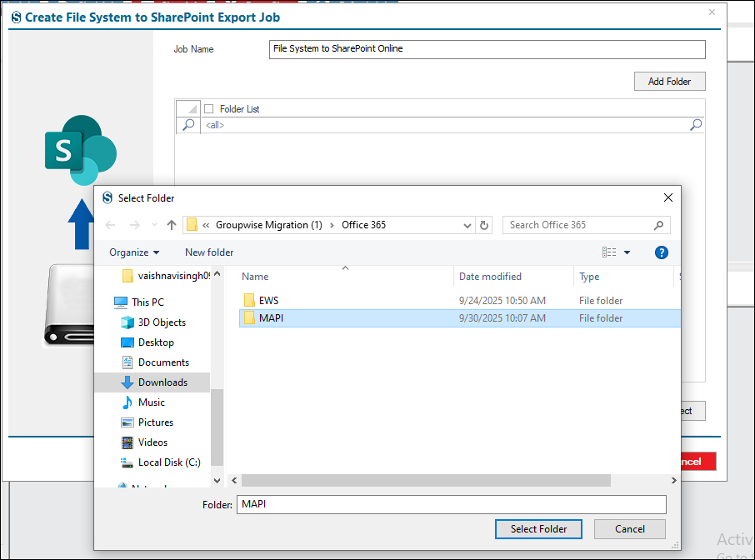Click the search magnifier in Search Office 365 box
The height and width of the screenshot is (560, 755).
coord(658,225)
